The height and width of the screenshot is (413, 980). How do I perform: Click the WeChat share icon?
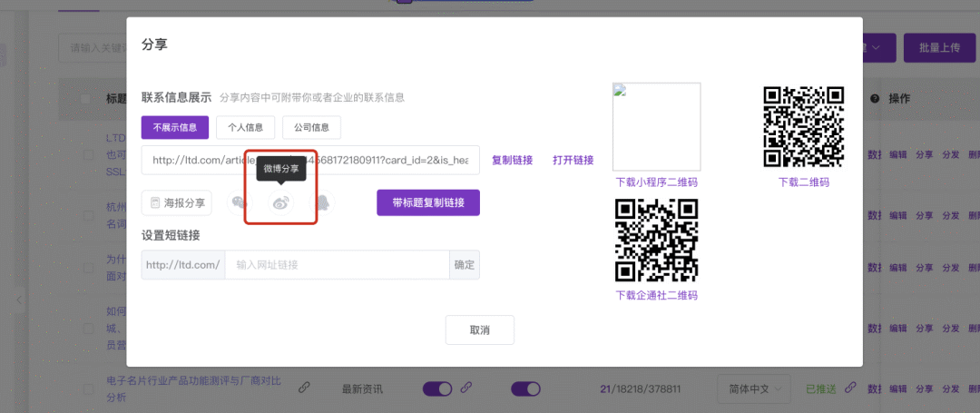point(240,203)
